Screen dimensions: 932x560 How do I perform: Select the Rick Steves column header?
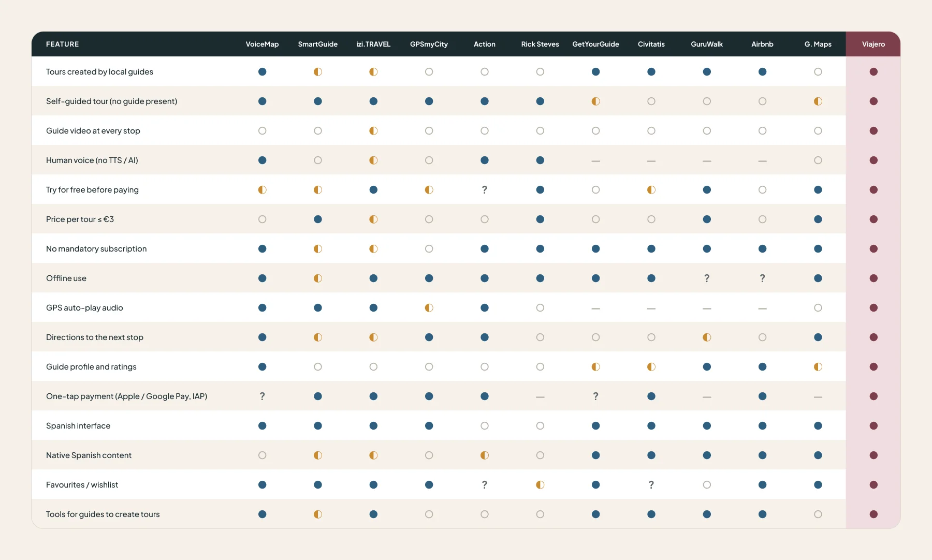pos(540,45)
